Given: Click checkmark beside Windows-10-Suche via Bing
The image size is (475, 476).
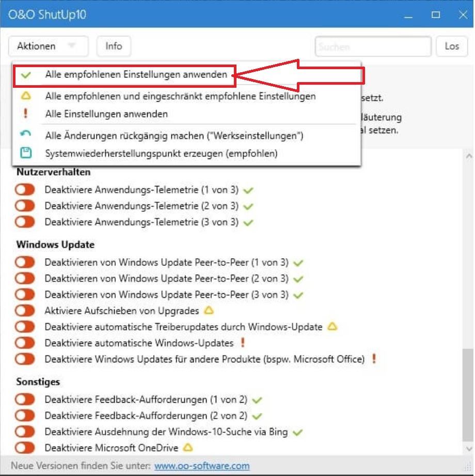Looking at the screenshot, I should [x=298, y=433].
